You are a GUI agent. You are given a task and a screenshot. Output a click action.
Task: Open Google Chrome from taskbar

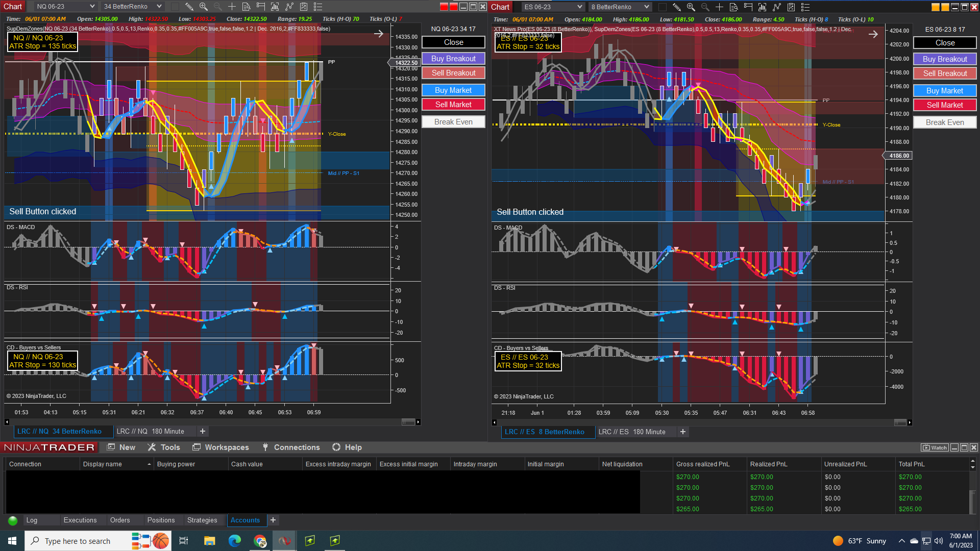260,541
